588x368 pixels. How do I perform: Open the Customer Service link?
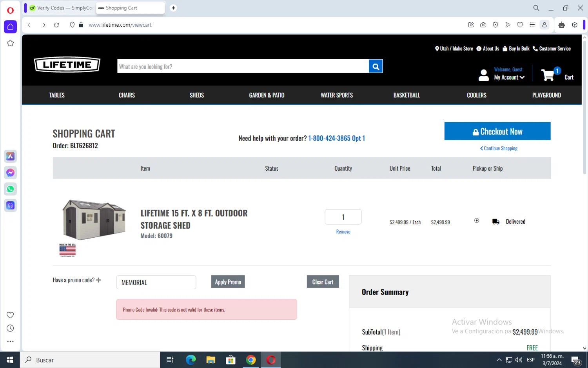(552, 49)
